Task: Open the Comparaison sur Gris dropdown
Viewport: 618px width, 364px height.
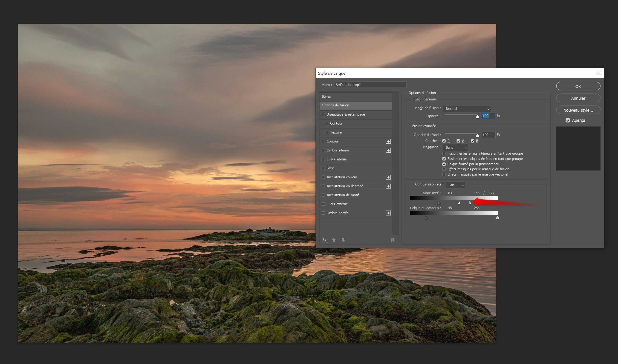Action: click(x=456, y=185)
